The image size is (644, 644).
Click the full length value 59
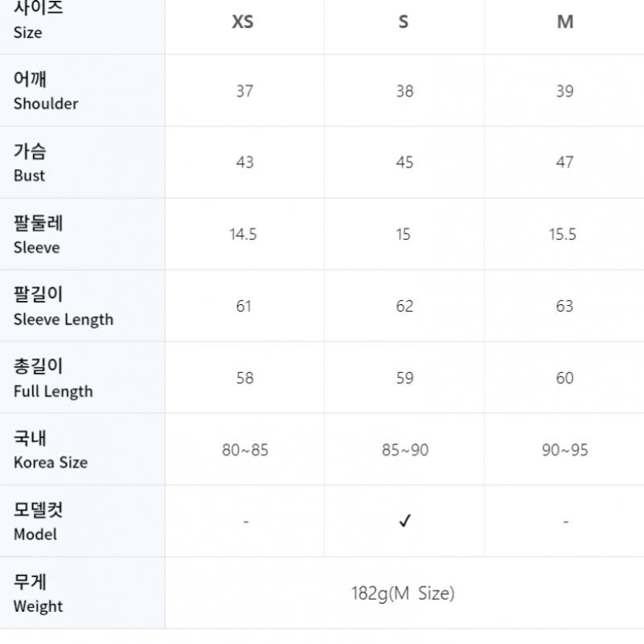point(404,378)
